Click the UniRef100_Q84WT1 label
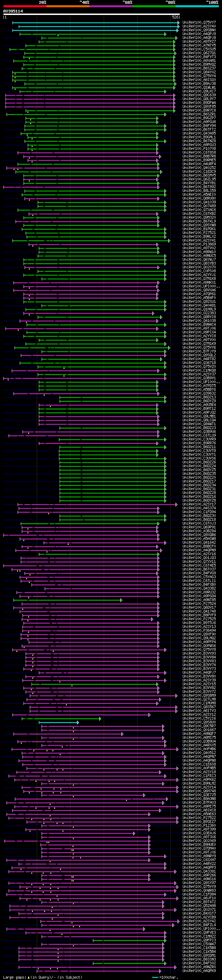The height and width of the screenshot is (980, 222). 199,424
